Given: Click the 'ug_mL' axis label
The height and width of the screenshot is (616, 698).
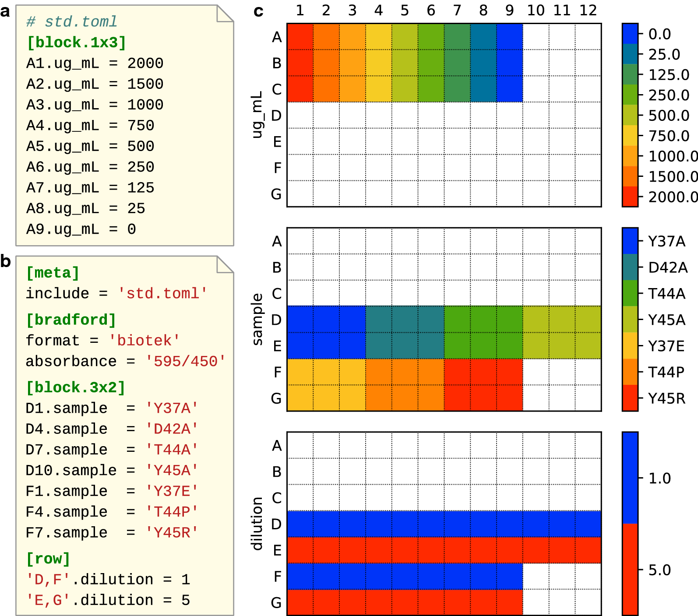Looking at the screenshot, I should (257, 115).
